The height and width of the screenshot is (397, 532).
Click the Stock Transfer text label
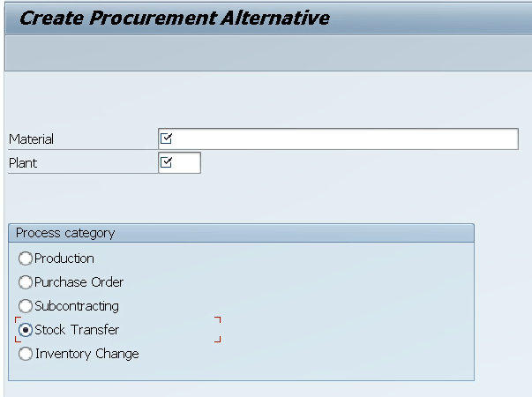(77, 330)
